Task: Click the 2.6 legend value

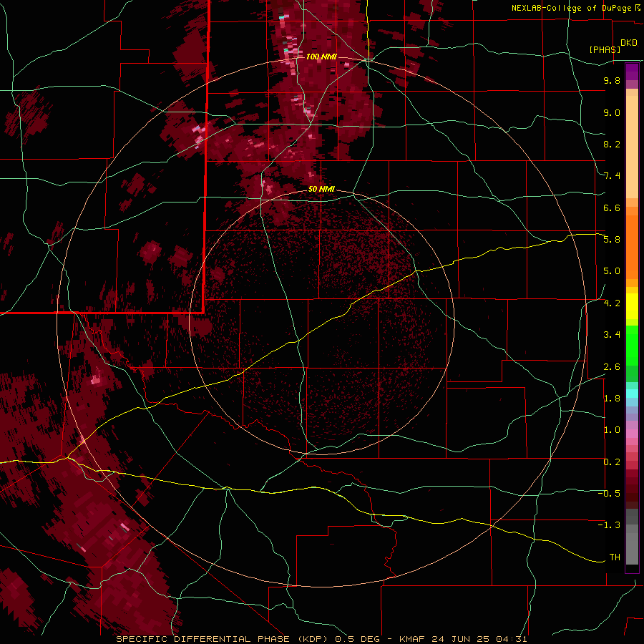Action: [x=612, y=367]
